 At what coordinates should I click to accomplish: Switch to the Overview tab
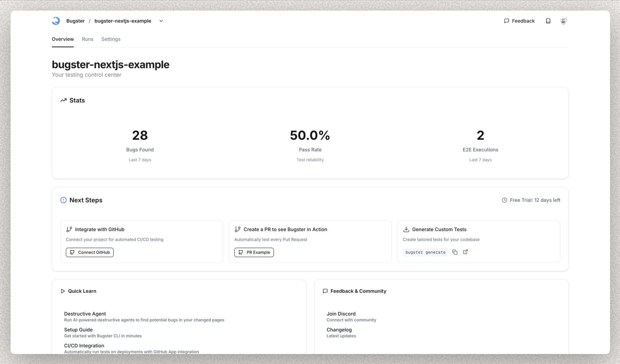(x=63, y=39)
